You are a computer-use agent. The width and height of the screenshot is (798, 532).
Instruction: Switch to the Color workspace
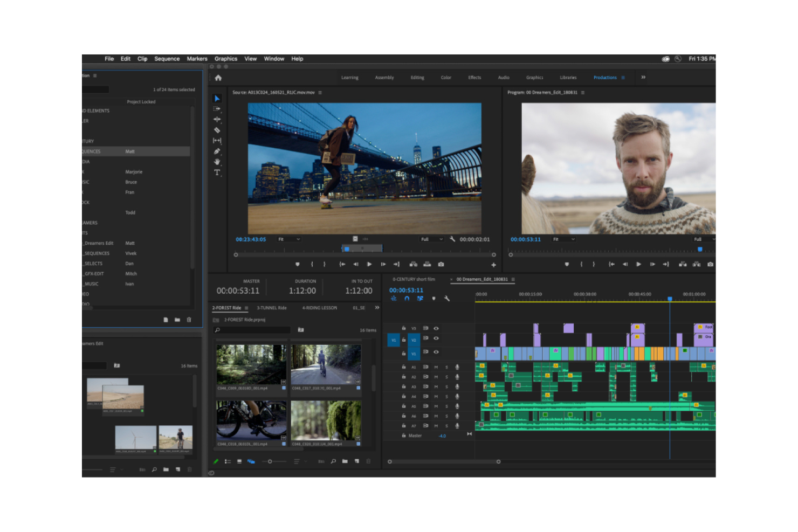pos(446,77)
